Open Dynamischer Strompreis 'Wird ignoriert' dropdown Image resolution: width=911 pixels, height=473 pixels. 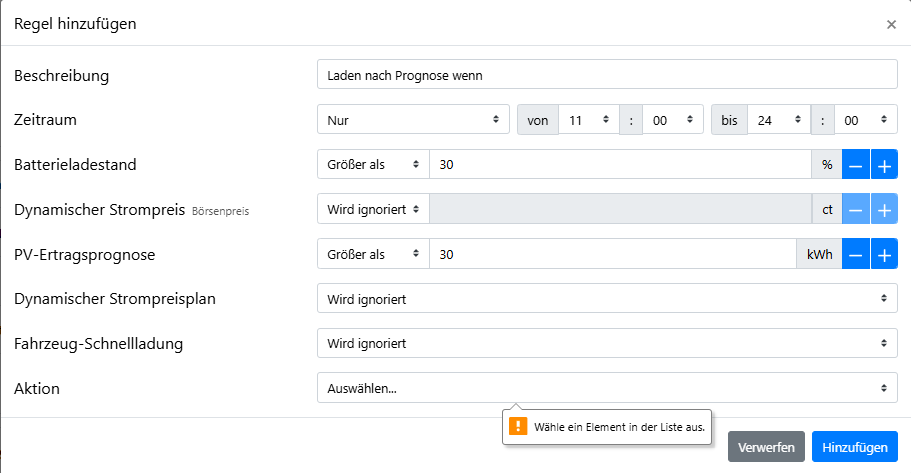pyautogui.click(x=372, y=209)
